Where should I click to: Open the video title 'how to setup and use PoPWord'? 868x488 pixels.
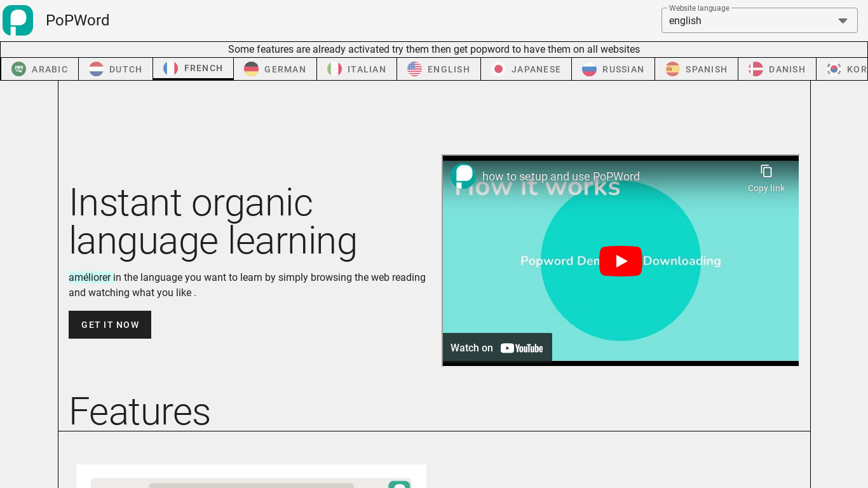[560, 177]
